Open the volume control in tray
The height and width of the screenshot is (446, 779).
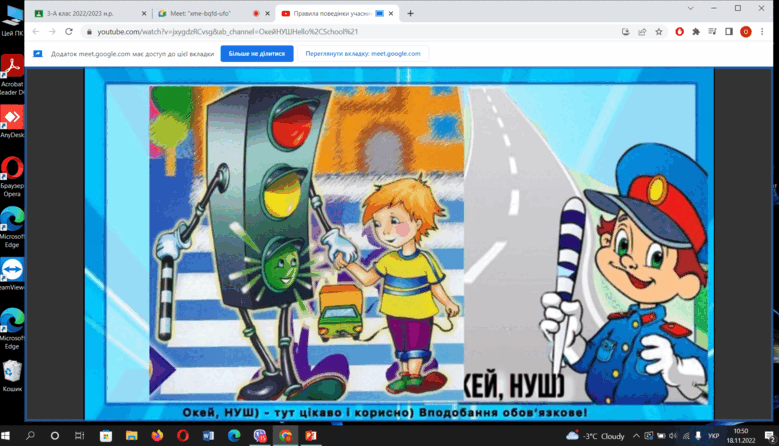coord(673,436)
